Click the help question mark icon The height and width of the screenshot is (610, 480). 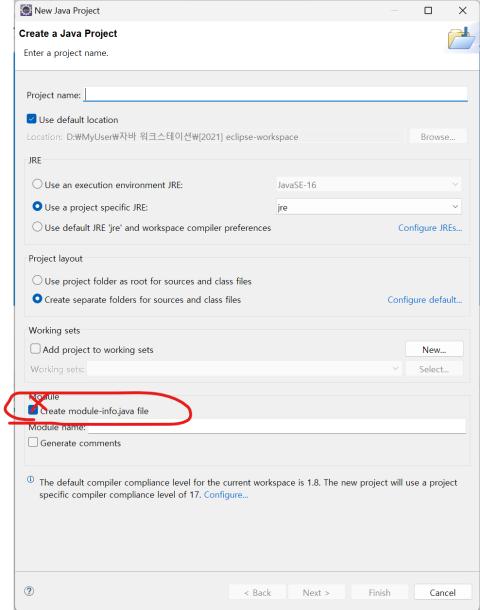(x=29, y=591)
